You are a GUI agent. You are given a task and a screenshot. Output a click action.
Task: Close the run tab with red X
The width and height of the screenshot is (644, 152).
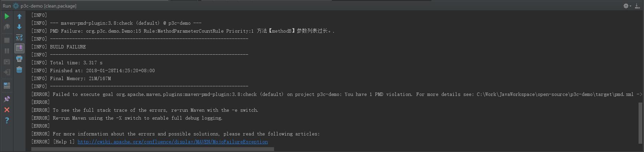tap(7, 110)
